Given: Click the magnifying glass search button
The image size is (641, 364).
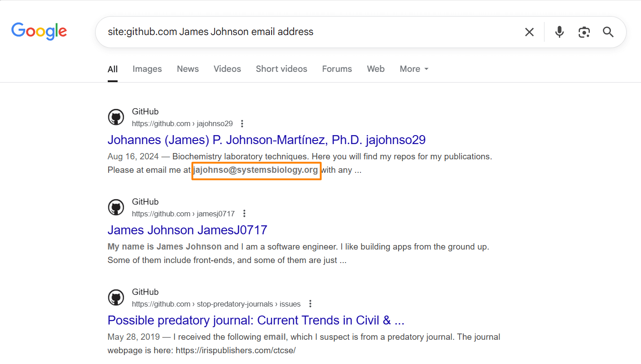Looking at the screenshot, I should (608, 32).
